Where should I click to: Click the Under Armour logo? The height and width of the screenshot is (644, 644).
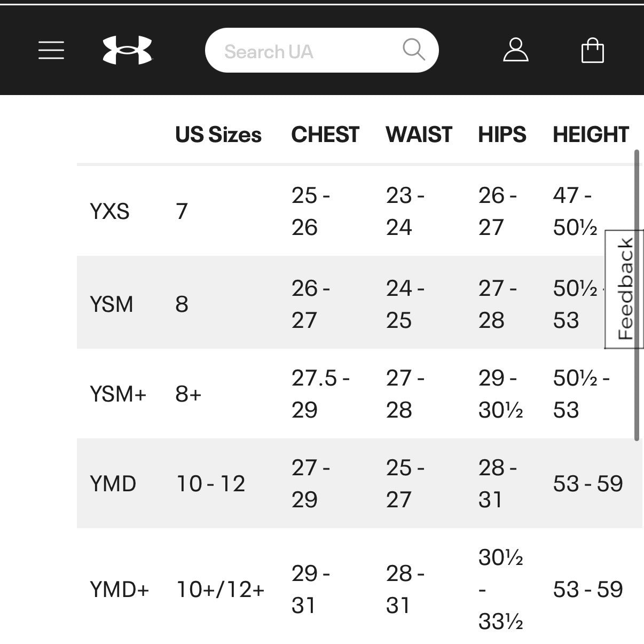(127, 51)
